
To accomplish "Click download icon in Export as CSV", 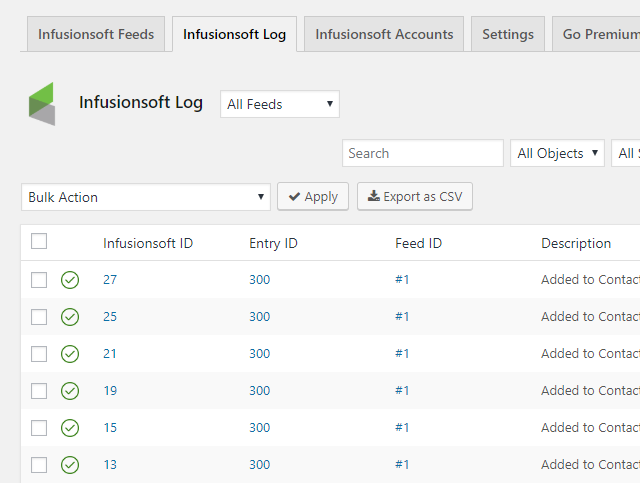I will pos(373,196).
